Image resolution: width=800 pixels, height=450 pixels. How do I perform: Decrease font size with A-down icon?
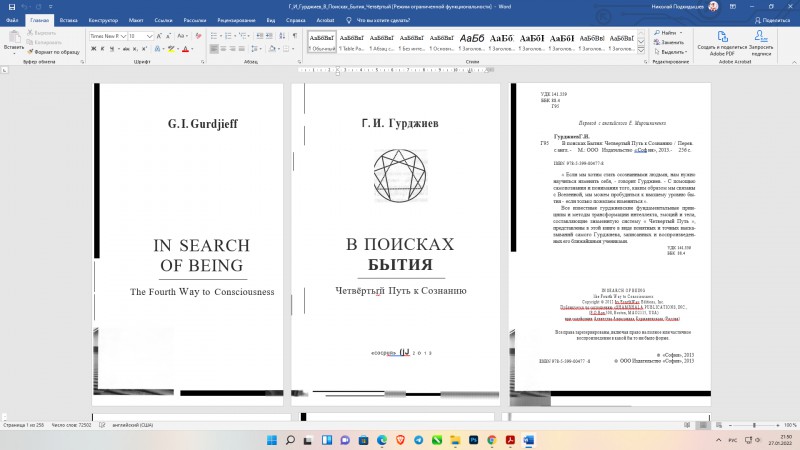pyautogui.click(x=168, y=36)
